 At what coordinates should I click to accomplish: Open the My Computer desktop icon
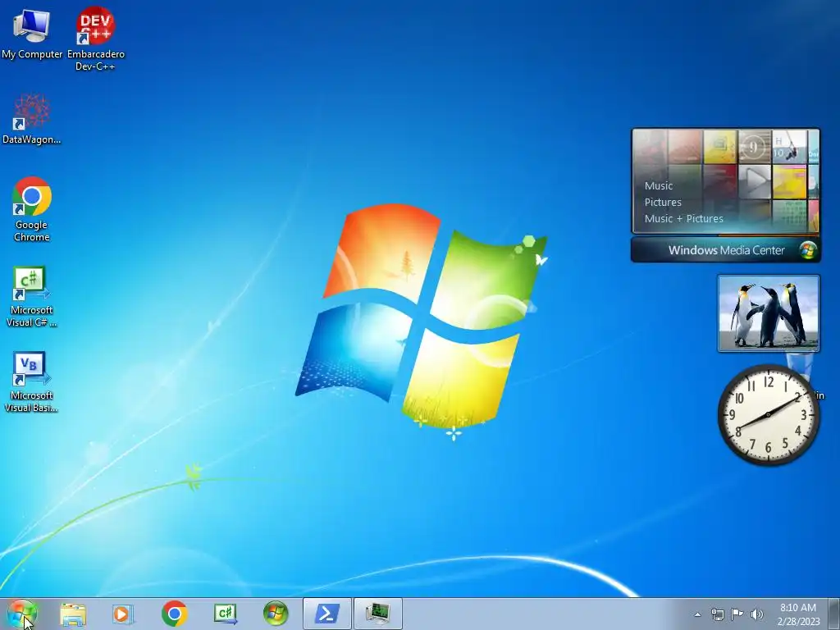[32, 33]
